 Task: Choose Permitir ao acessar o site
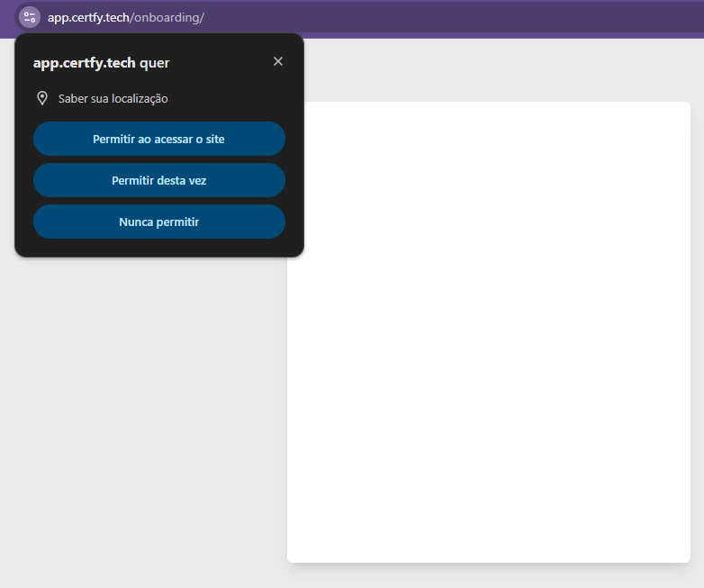coord(158,139)
